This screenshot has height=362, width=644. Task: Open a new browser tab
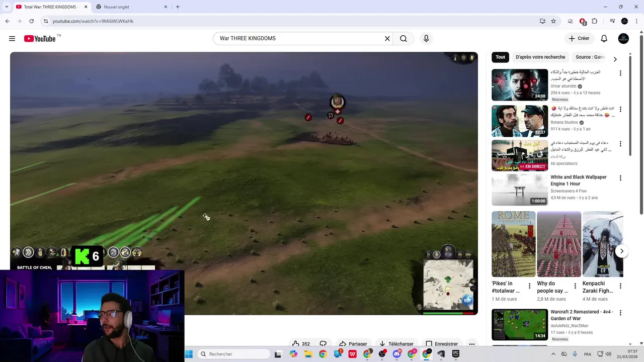pyautogui.click(x=178, y=7)
